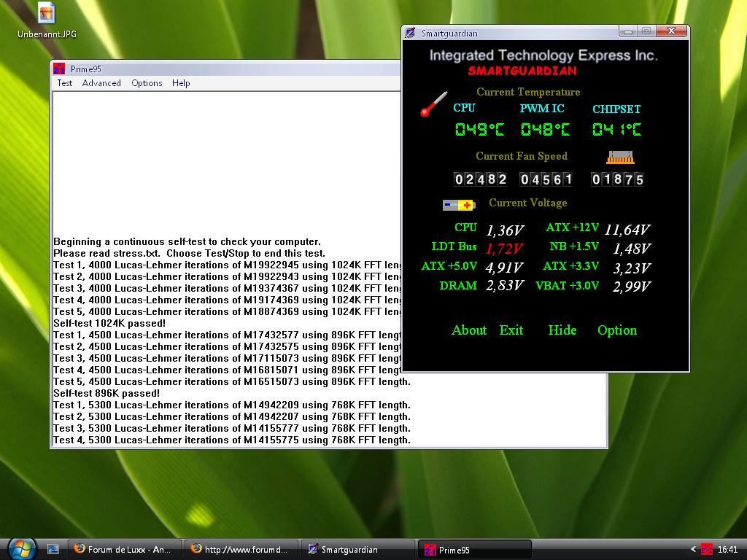Image resolution: width=747 pixels, height=560 pixels.
Task: Click the Prime95 title bar icon
Action: point(59,69)
